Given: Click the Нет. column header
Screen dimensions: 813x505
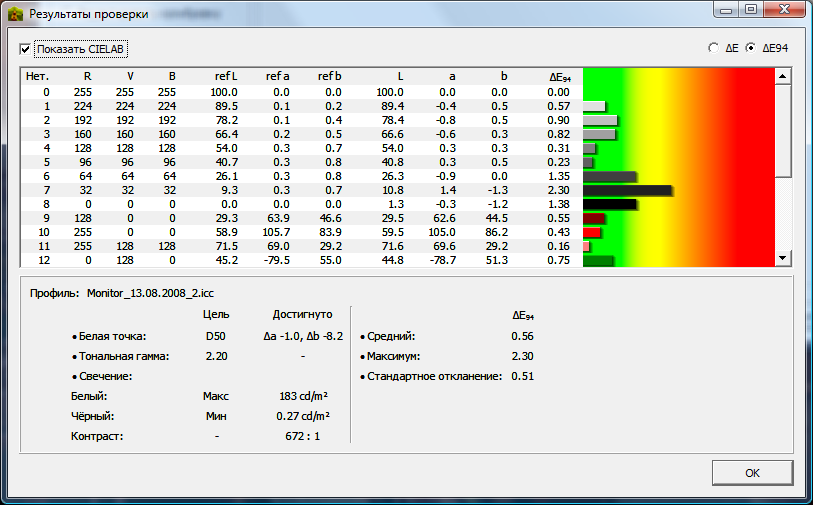Looking at the screenshot, I should (x=37, y=76).
